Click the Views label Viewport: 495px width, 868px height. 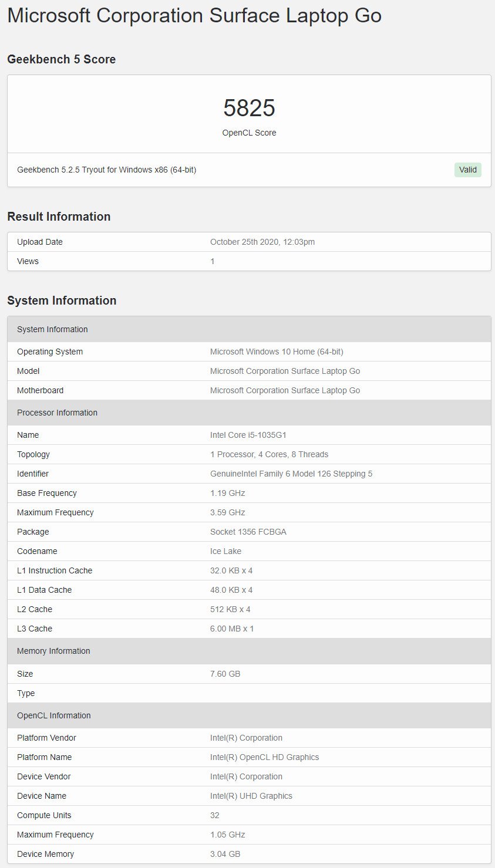point(28,261)
